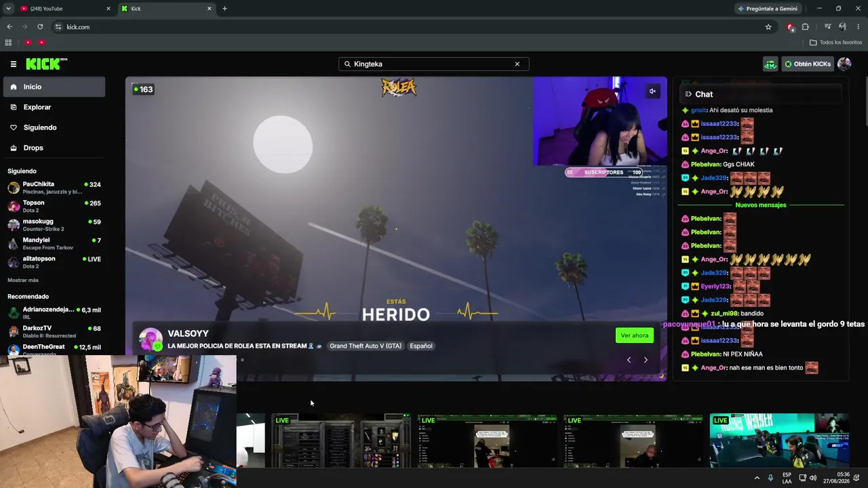The image size is (868, 488).
Task: Open the taskbar volume control
Action: click(813, 478)
